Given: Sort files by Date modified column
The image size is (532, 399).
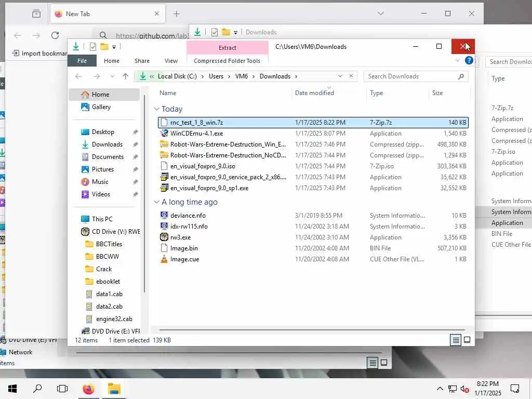Looking at the screenshot, I should (314, 93).
